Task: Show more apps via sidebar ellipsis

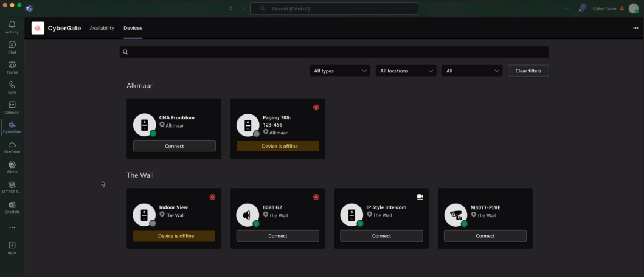Action: (12, 228)
